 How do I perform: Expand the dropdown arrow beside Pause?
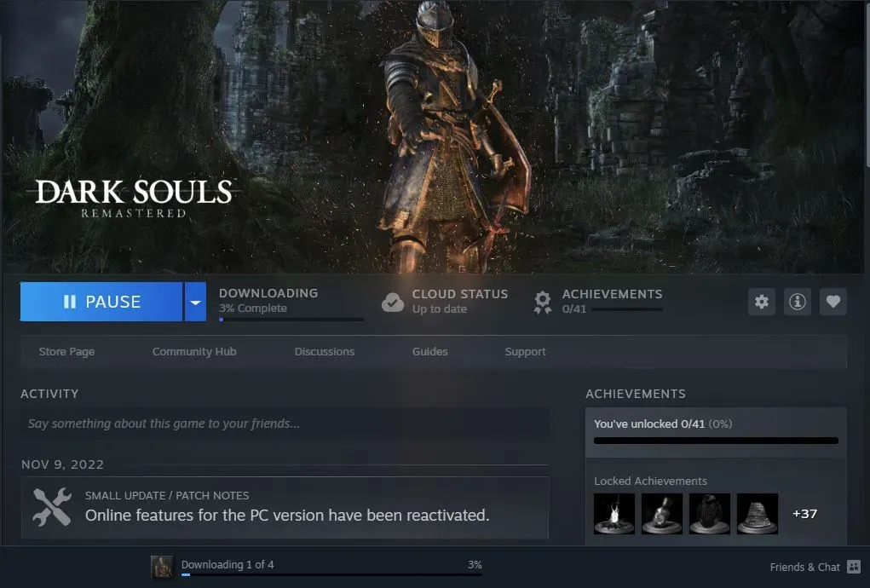(195, 302)
